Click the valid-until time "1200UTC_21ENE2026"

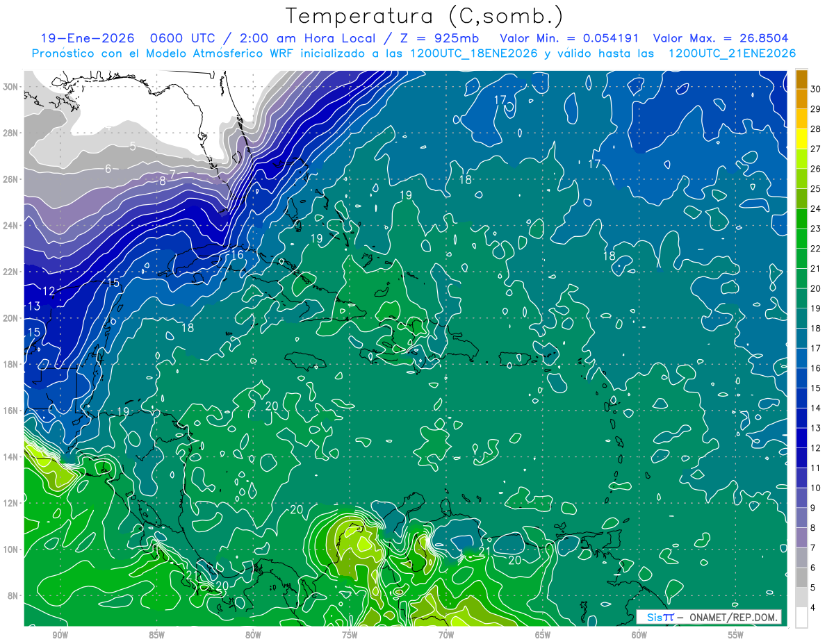pos(731,53)
